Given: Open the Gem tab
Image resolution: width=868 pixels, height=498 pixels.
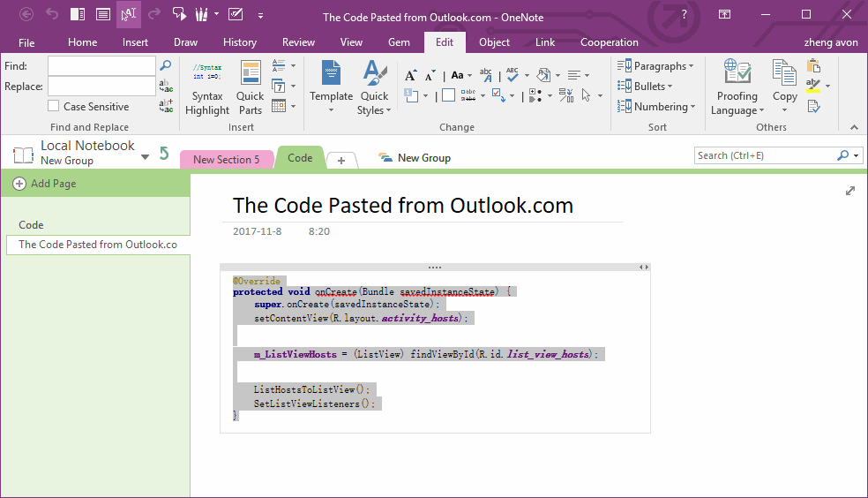Looking at the screenshot, I should click(x=399, y=42).
